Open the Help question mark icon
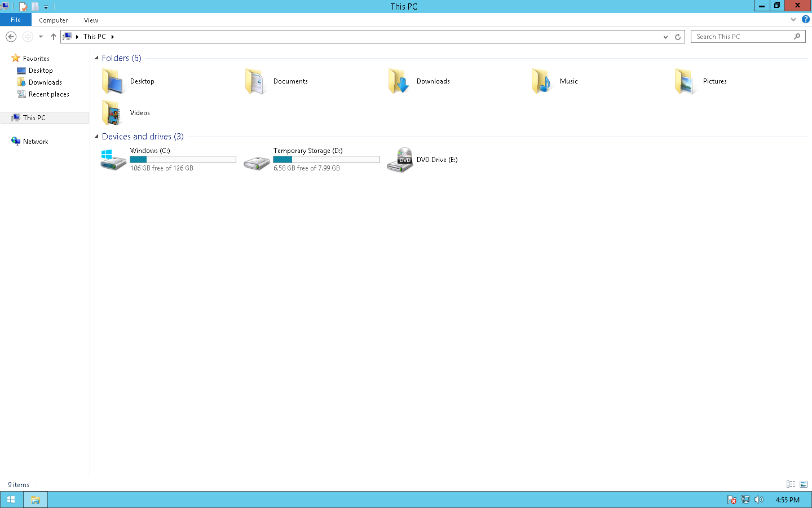Image resolution: width=812 pixels, height=508 pixels. [805, 19]
